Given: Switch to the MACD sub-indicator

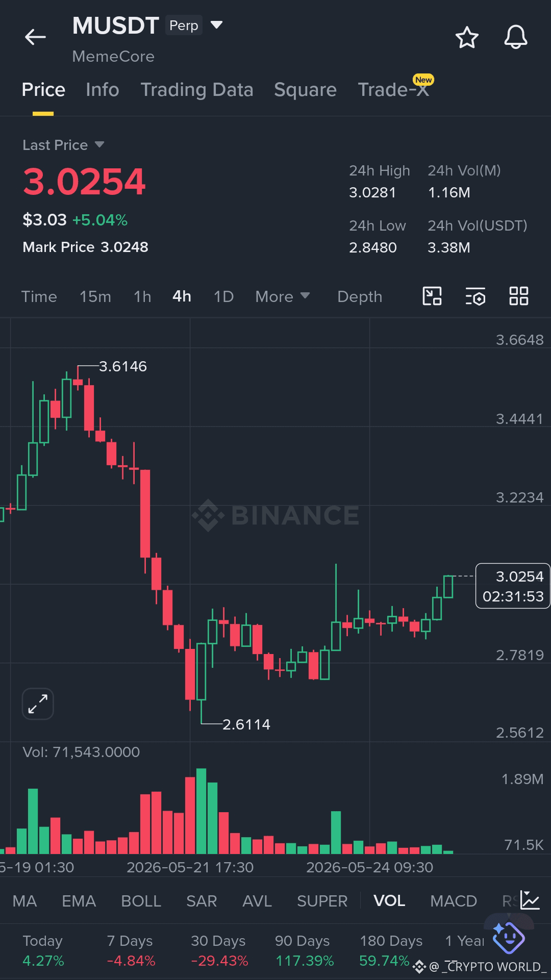Looking at the screenshot, I should coord(454,901).
